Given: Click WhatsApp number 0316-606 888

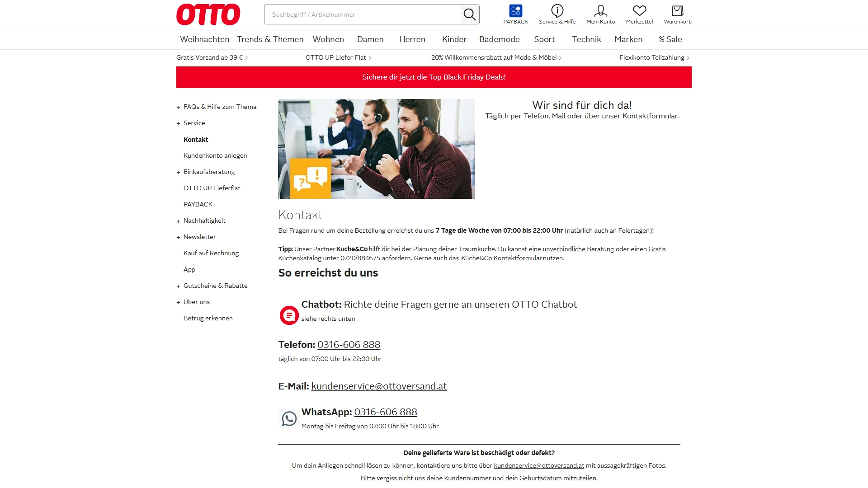Looking at the screenshot, I should tap(386, 412).
